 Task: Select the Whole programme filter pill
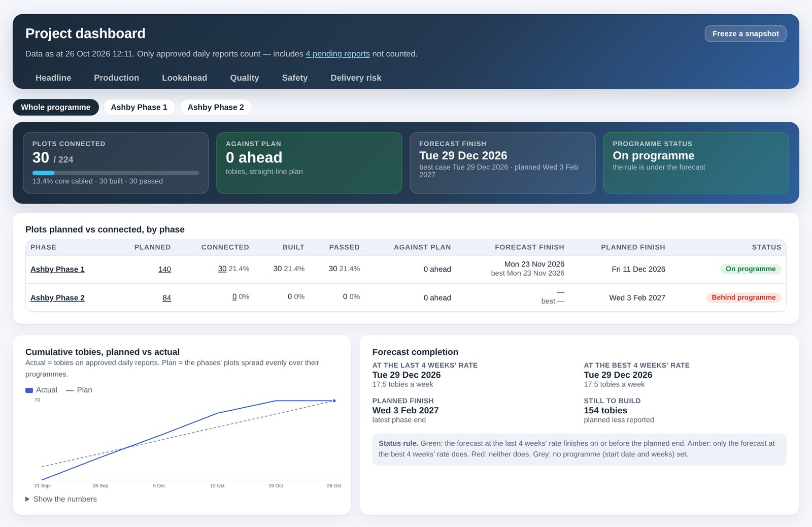(x=56, y=107)
